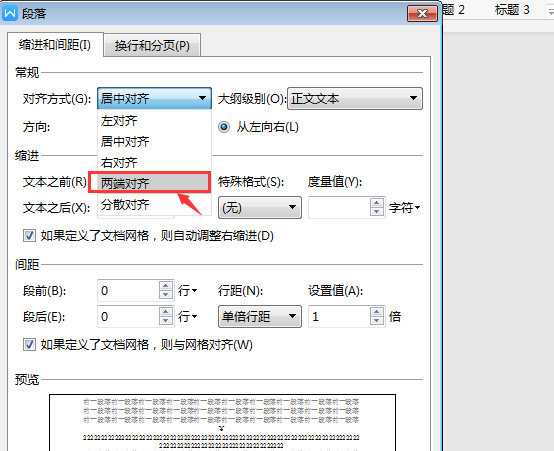Increase 段后 spacing with up arrow

point(166,312)
